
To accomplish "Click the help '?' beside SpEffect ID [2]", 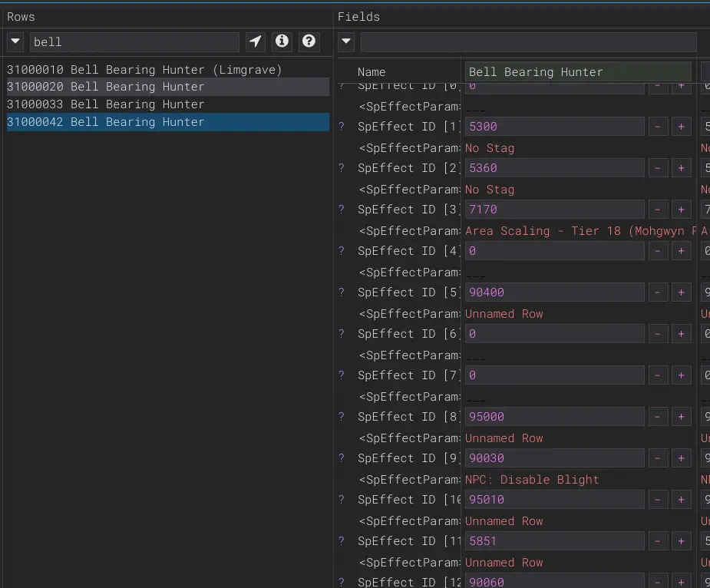I will [342, 168].
